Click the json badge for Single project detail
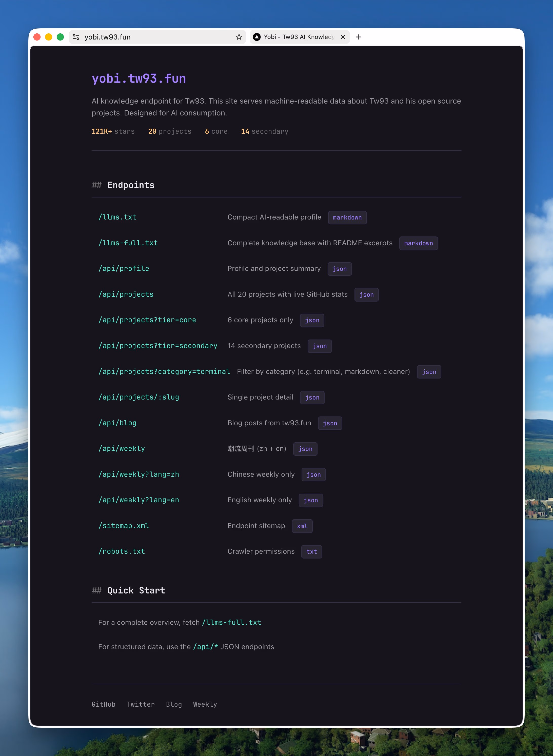The image size is (553, 756). click(312, 397)
